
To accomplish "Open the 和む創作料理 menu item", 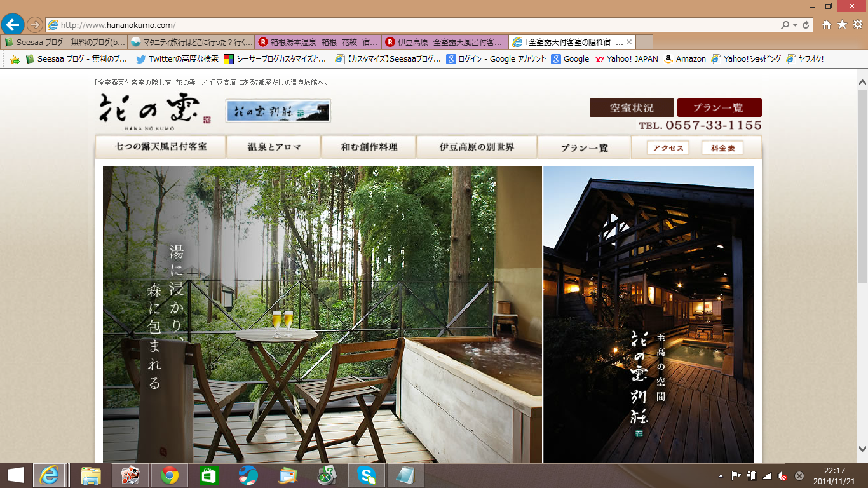I will 369,147.
